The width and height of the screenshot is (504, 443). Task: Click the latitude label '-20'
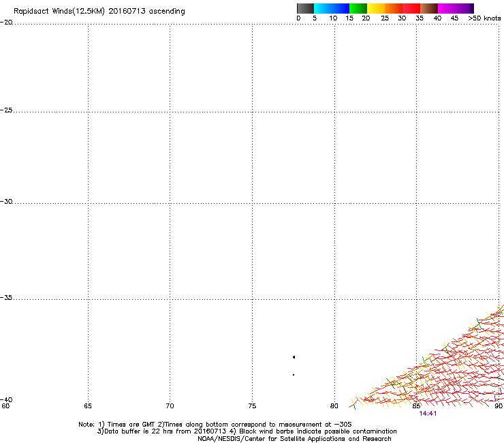click(6, 22)
